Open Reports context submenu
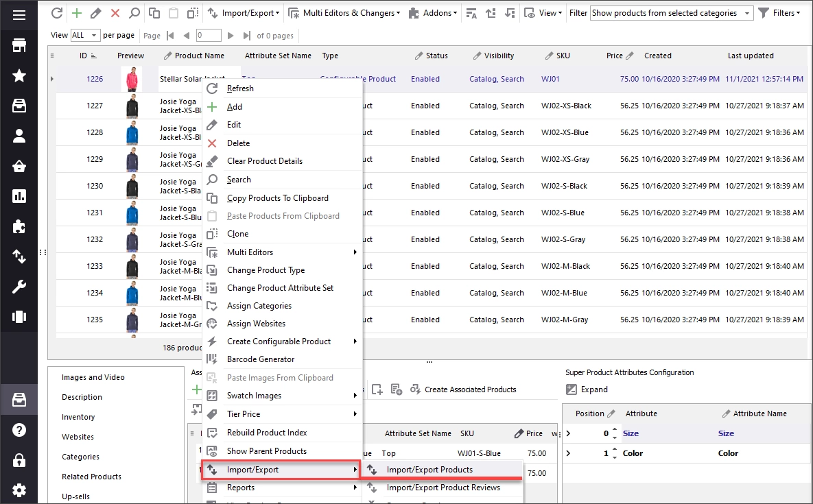813x504 pixels. [282, 488]
